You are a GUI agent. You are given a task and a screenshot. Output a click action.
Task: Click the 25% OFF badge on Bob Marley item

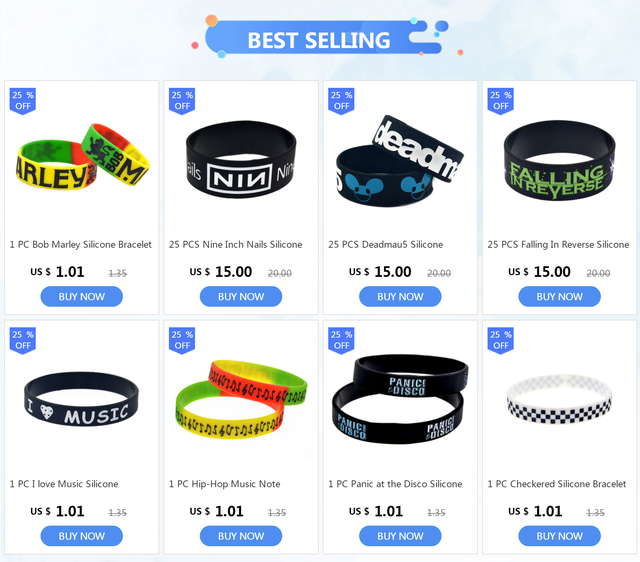pos(23,101)
